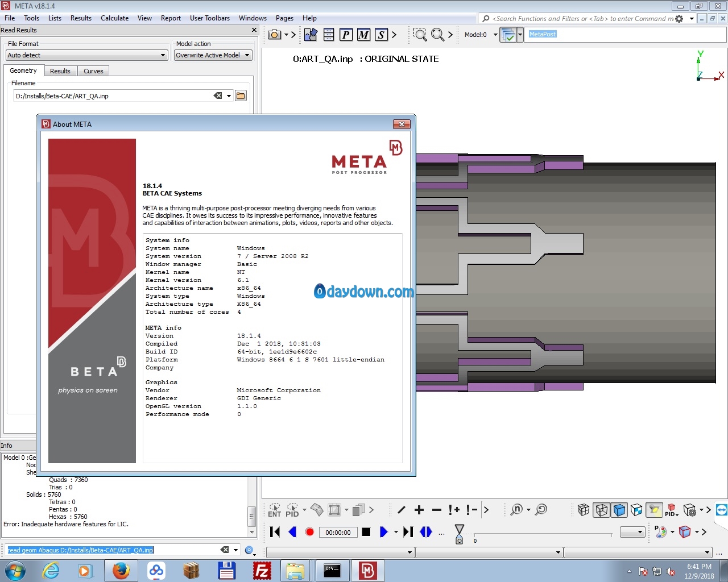Click the '!+' focus icon
Image resolution: width=728 pixels, height=582 pixels.
click(x=454, y=510)
